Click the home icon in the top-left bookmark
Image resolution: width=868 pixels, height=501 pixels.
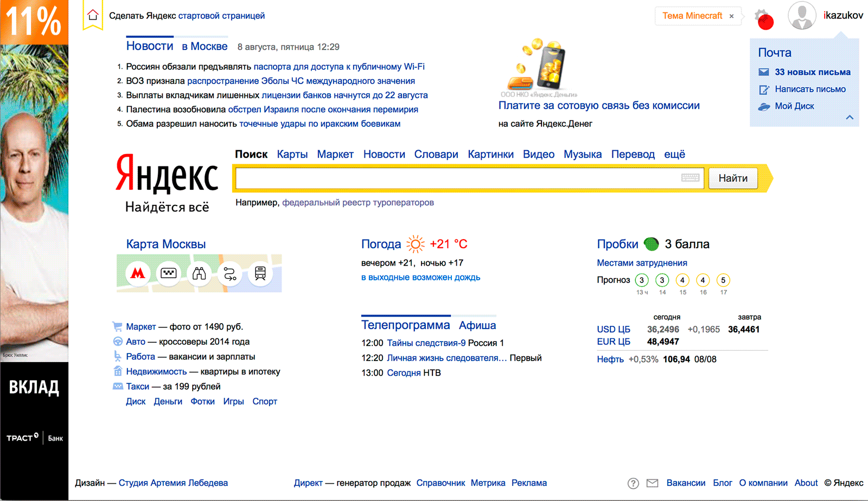[93, 15]
